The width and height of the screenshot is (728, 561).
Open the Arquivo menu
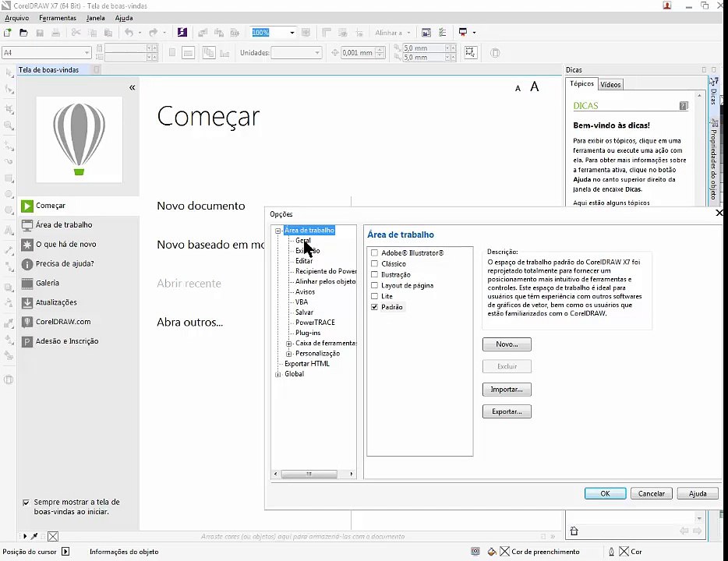pyautogui.click(x=16, y=18)
